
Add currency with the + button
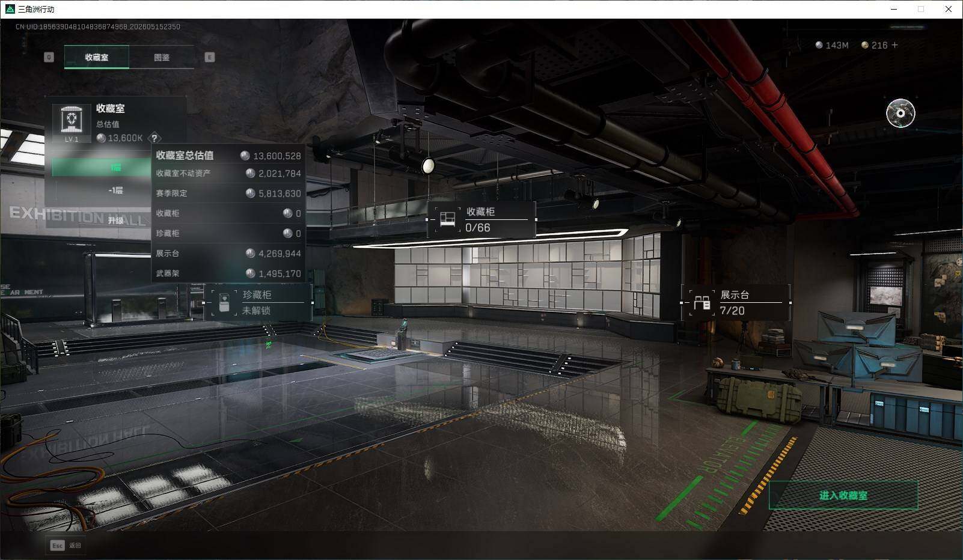coord(894,45)
